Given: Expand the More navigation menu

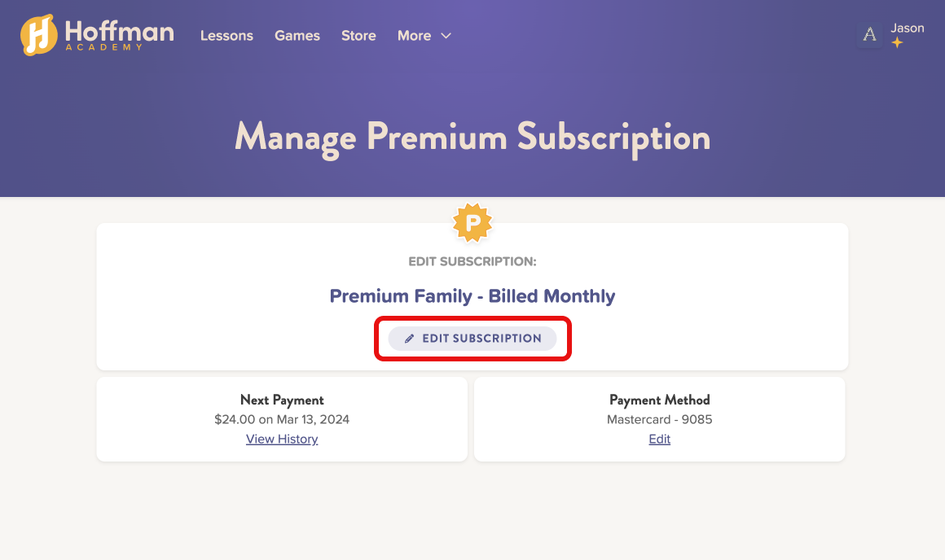Looking at the screenshot, I should [x=415, y=36].
